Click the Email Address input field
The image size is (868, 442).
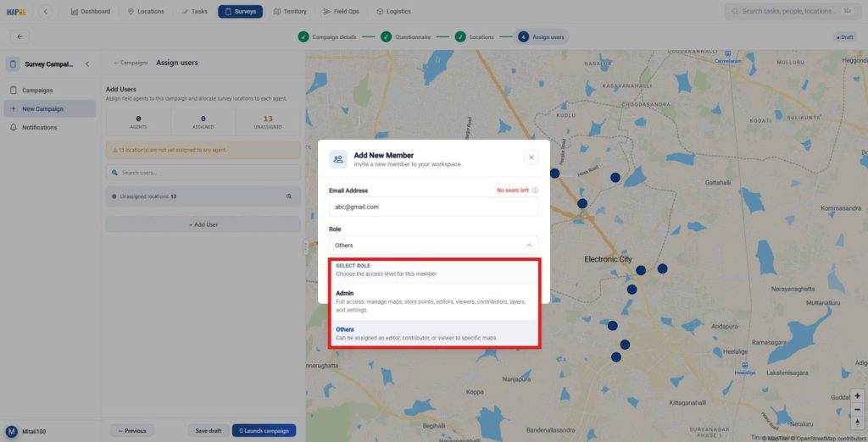(x=433, y=207)
